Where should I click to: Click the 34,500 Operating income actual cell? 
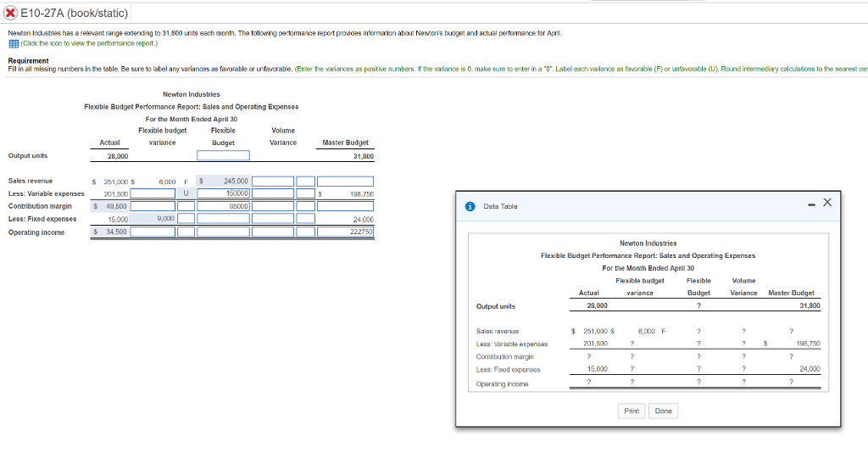[x=110, y=232]
